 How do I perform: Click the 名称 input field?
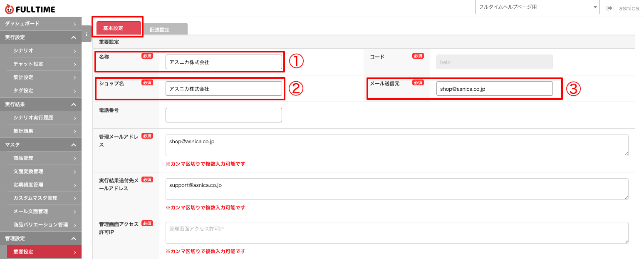(x=224, y=62)
